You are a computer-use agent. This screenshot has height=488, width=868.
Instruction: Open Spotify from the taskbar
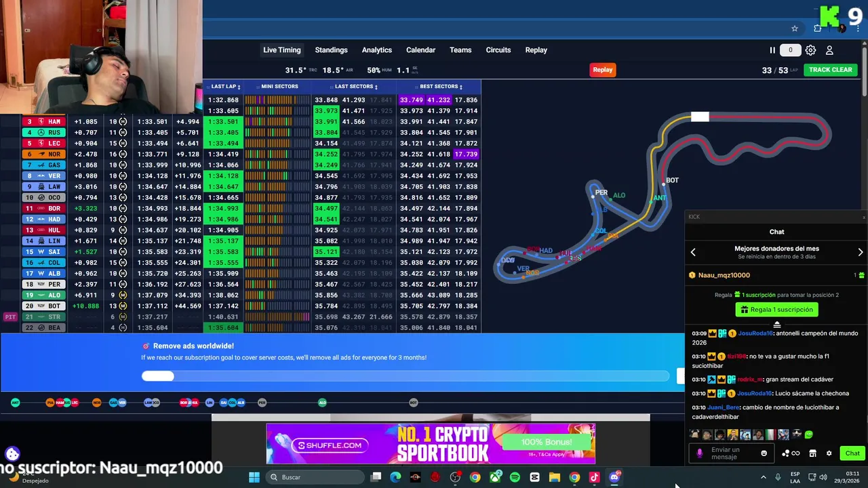click(515, 477)
